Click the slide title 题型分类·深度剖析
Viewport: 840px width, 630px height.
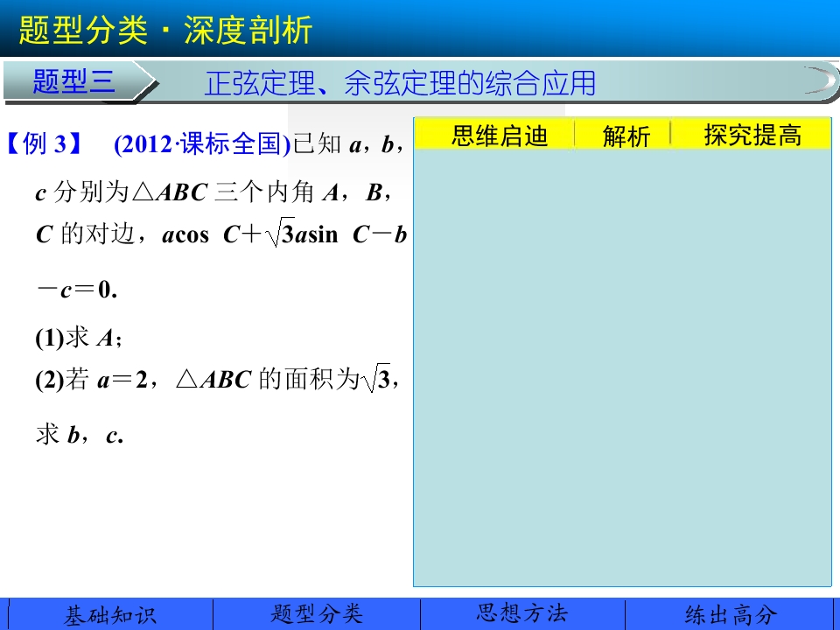pos(165,30)
